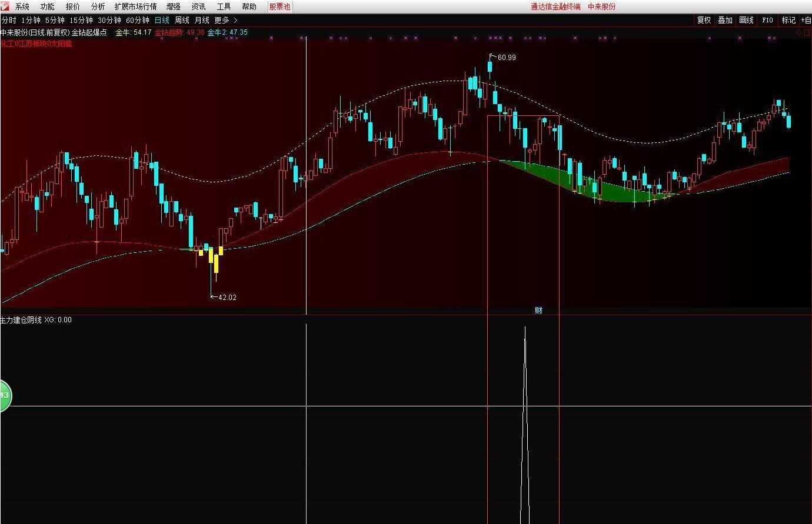Expand the 更多 periods dropdown
The width and height of the screenshot is (812, 524).
pyautogui.click(x=226, y=20)
